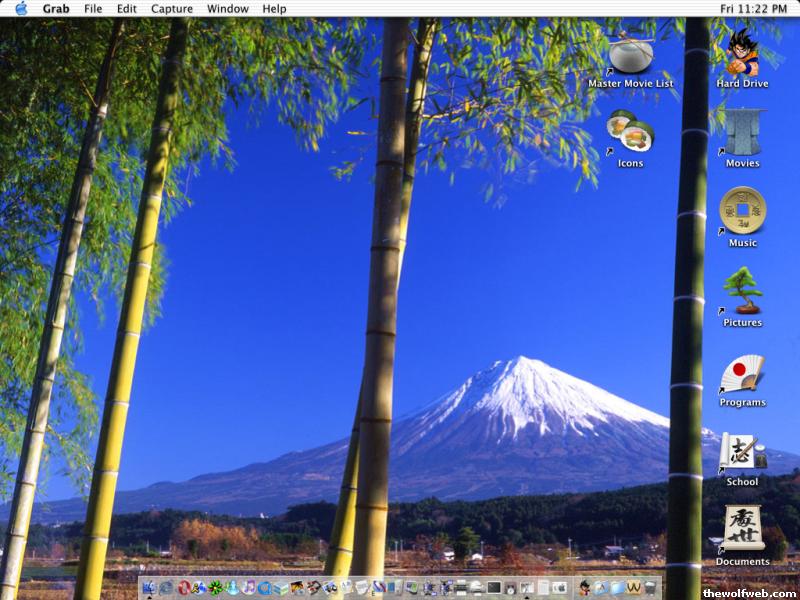Viewport: 800px width, 600px height.
Task: Click the School scroll desktop icon
Action: coord(742,451)
